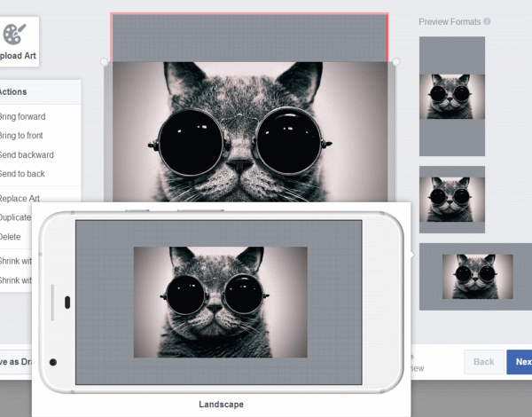Delete the selected art
Image resolution: width=532 pixels, height=417 pixels.
(11, 237)
